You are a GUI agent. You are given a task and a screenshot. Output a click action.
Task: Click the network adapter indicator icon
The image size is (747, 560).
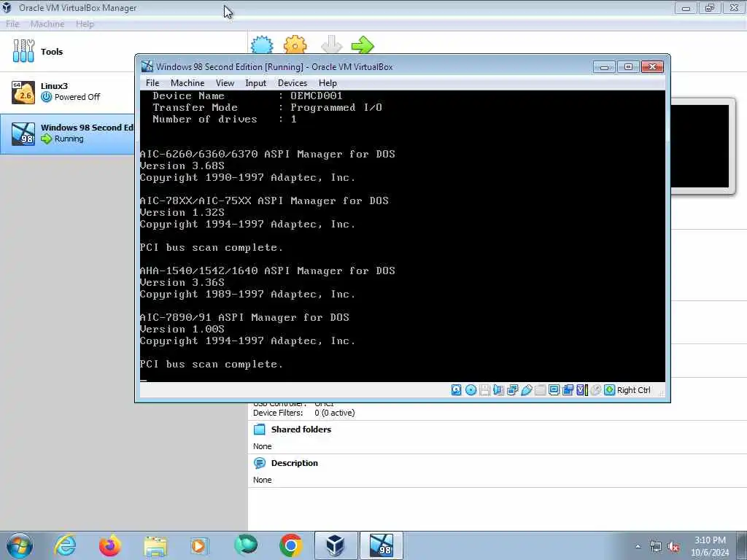[512, 390]
